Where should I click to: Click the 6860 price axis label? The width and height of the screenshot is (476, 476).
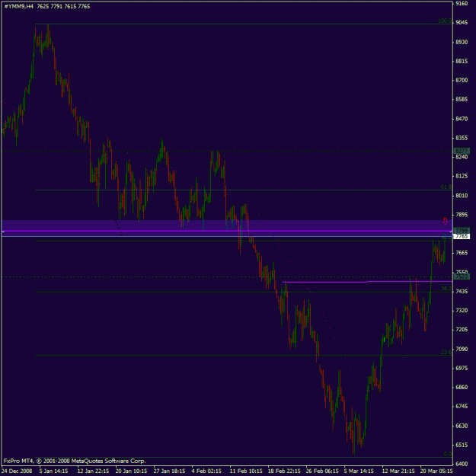(x=462, y=388)
